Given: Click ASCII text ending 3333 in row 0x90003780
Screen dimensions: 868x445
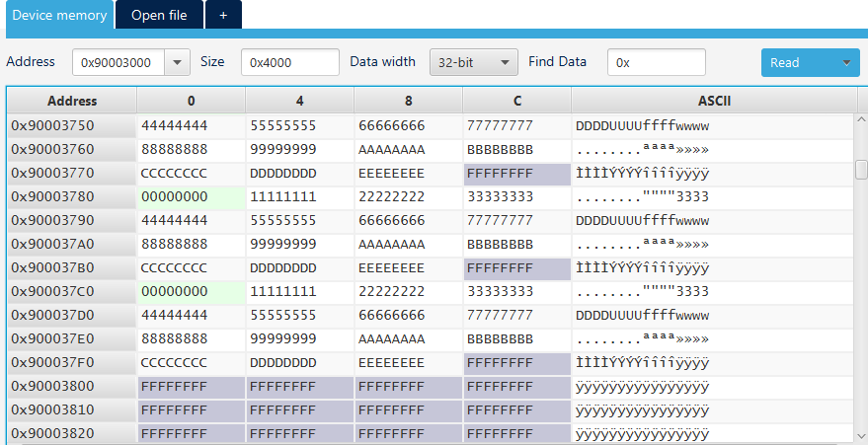Looking at the screenshot, I should click(x=642, y=196).
